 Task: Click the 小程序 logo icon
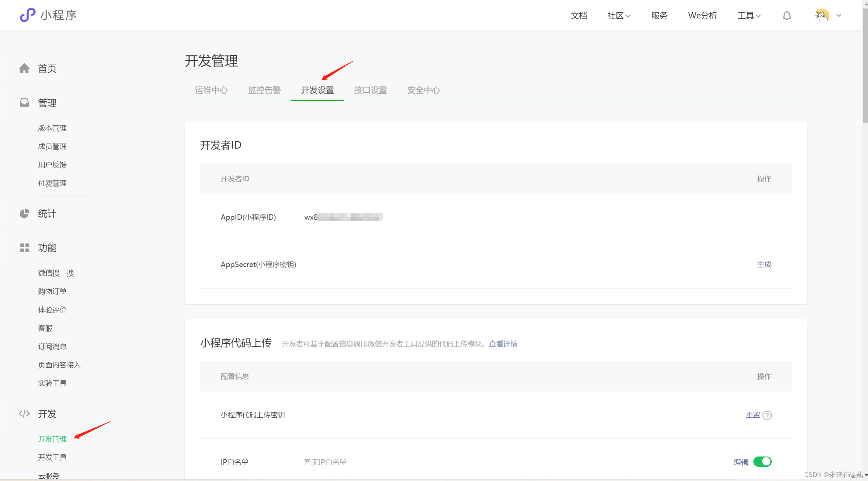[x=27, y=15]
